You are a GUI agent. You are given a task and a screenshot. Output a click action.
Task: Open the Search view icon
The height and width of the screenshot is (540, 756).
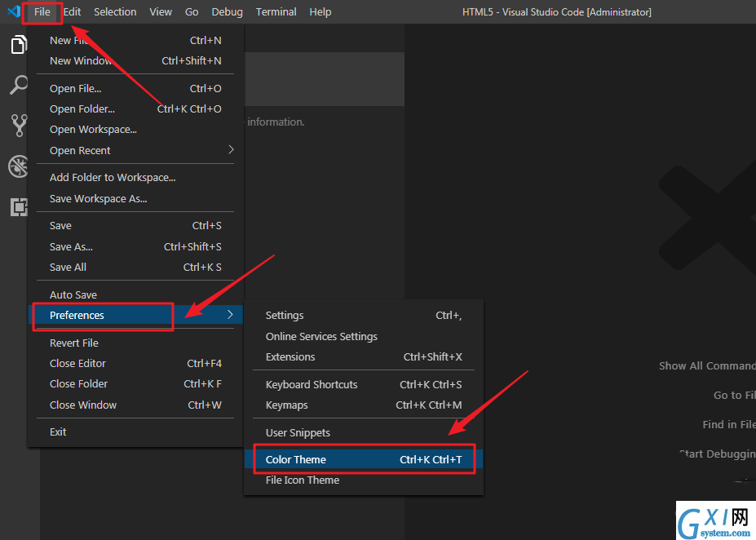pyautogui.click(x=18, y=85)
